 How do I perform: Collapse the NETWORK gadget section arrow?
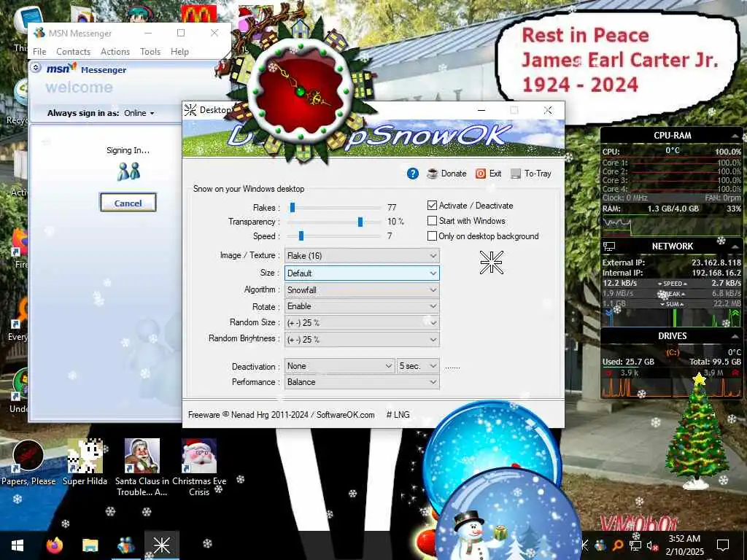(735, 246)
